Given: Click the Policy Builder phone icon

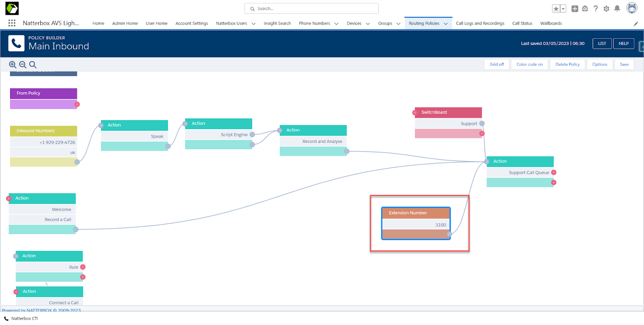Looking at the screenshot, I should pyautogui.click(x=17, y=43).
